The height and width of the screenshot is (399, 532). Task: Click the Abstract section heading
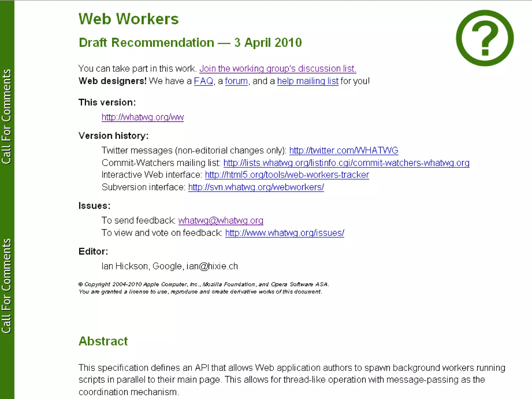pos(103,341)
